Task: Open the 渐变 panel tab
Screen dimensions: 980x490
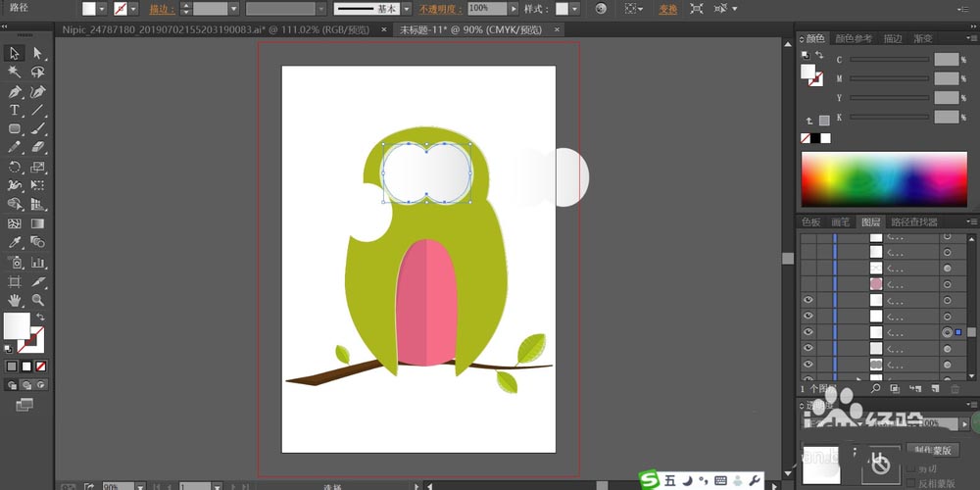Action: coord(923,39)
